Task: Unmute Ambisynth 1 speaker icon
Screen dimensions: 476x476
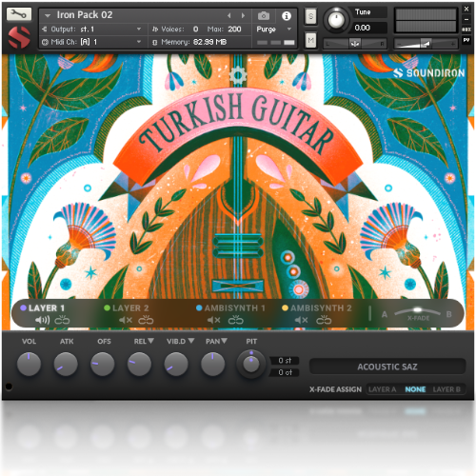Action: pos(214,320)
